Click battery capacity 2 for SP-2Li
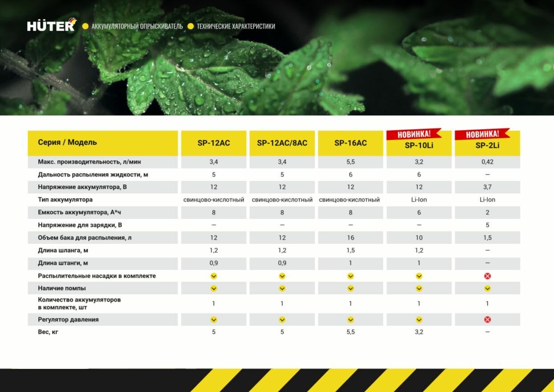The width and height of the screenshot is (554, 392). point(487,212)
